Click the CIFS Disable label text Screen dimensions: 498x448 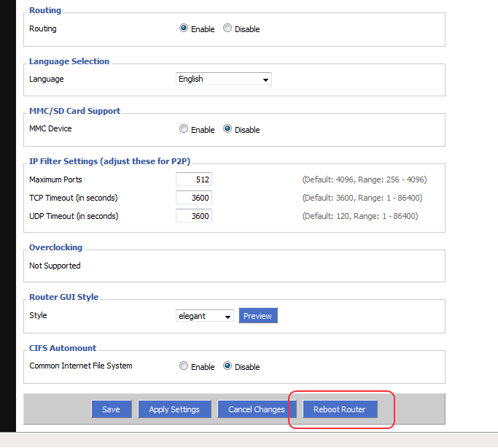[x=247, y=367]
